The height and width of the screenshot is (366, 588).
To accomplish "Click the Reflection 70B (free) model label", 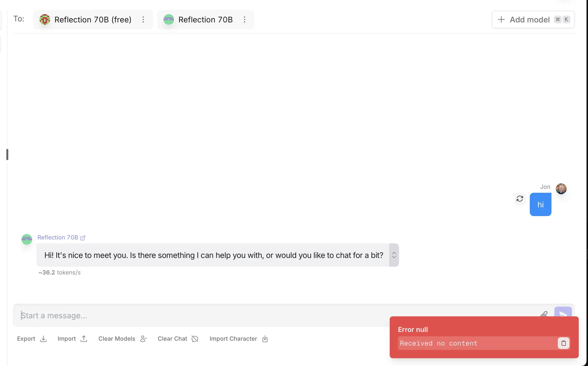I will point(93,19).
